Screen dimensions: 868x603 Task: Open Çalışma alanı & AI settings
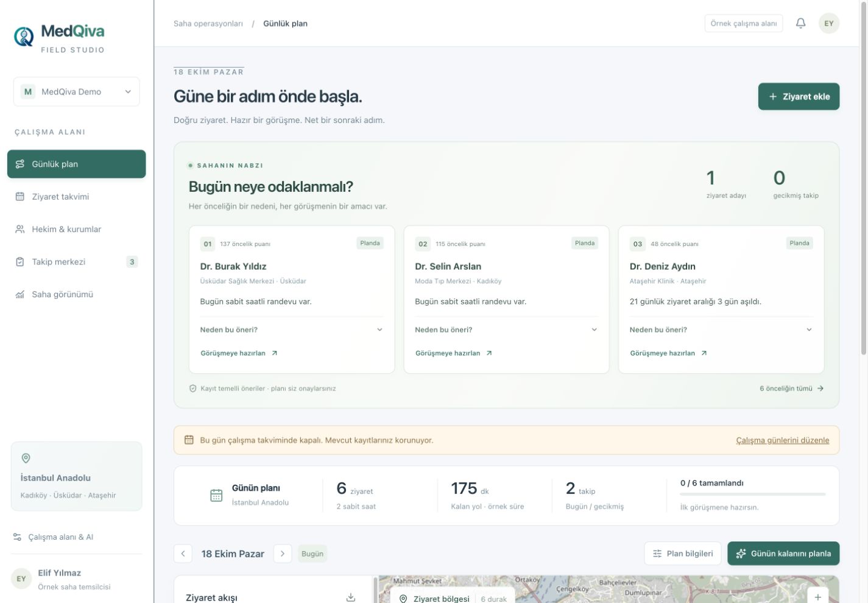point(77,537)
